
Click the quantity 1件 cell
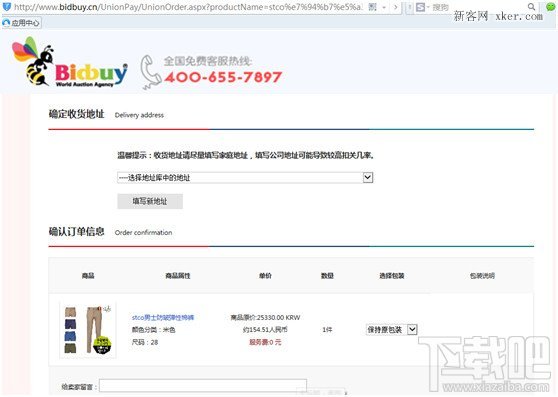pyautogui.click(x=327, y=330)
